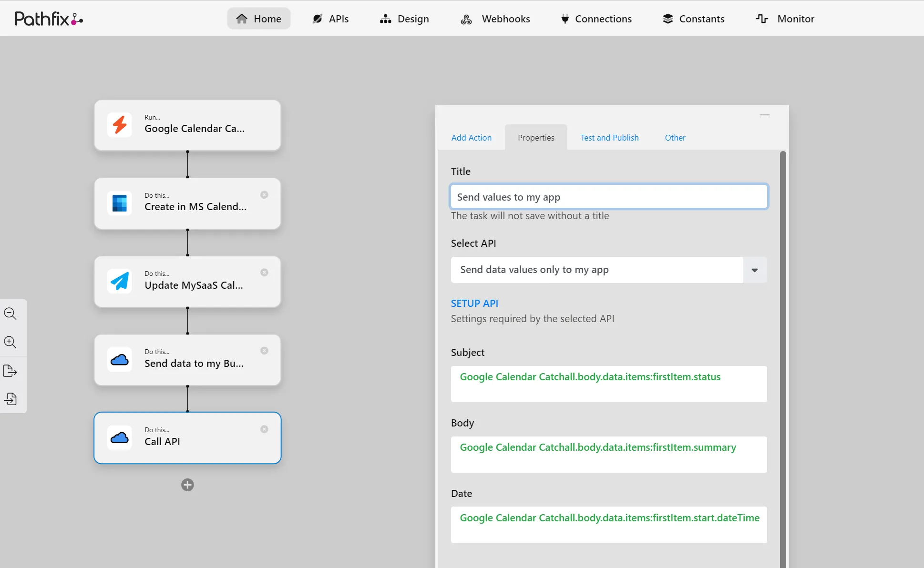The image size is (924, 568).
Task: Remove the Update MySaaS Cal... step
Action: pos(264,273)
